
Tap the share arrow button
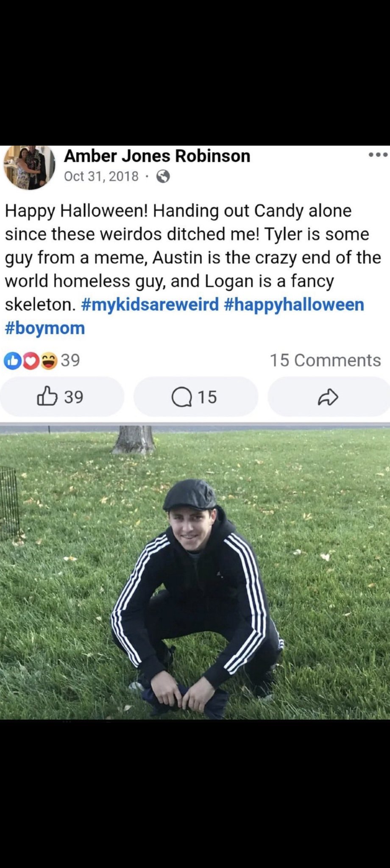(329, 397)
